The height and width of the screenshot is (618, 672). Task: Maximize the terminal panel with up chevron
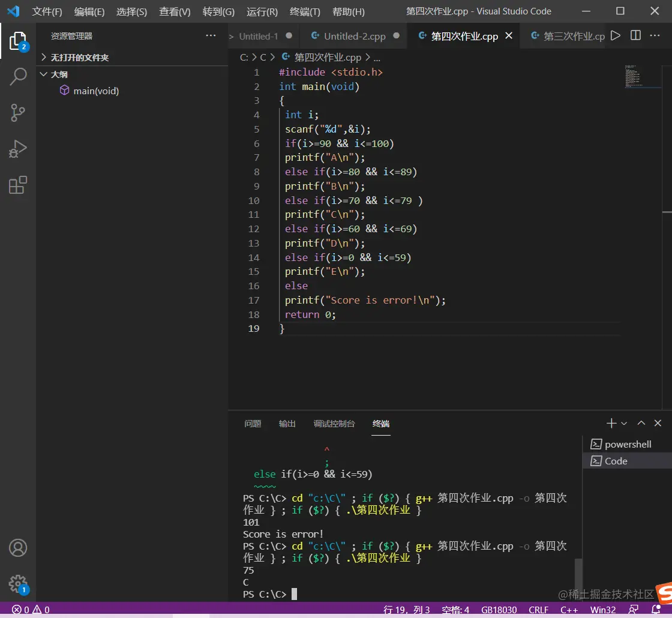pyautogui.click(x=641, y=424)
